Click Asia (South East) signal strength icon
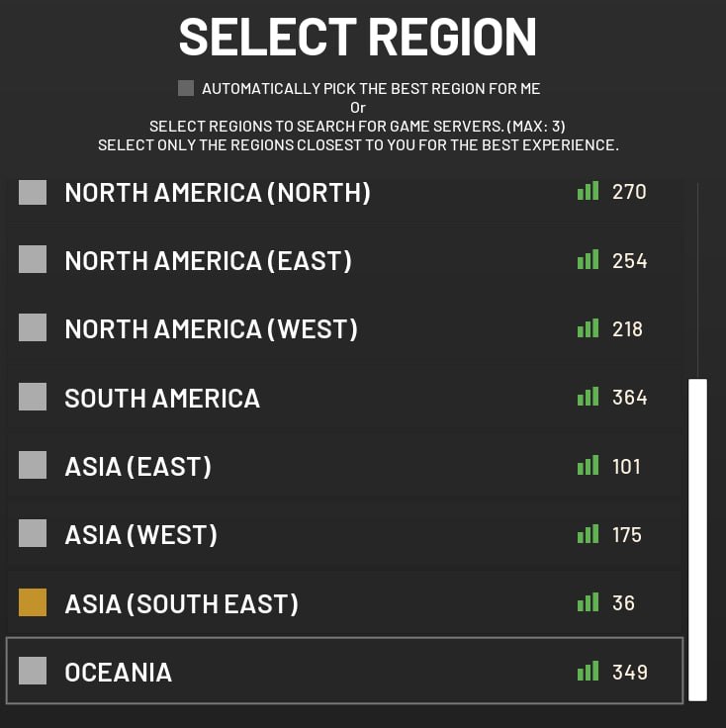This screenshot has height=728, width=726. 588,602
